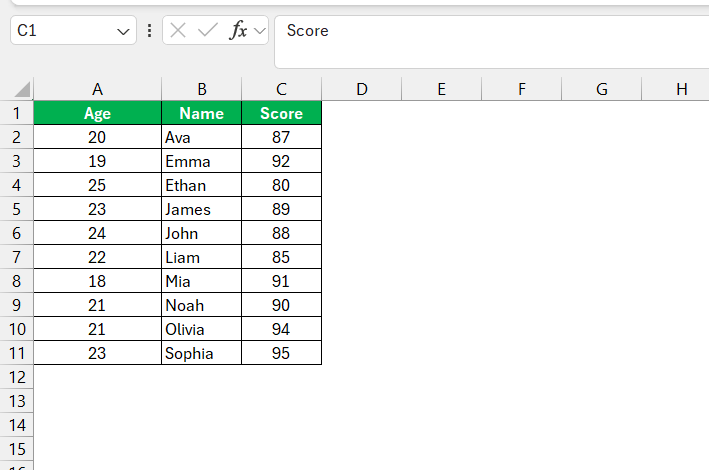
Task: Select row 11 header
Action: (x=17, y=353)
